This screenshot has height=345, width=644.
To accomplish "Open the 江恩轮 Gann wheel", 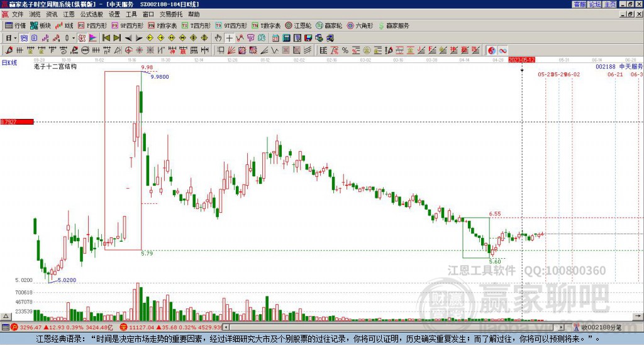I will point(298,25).
